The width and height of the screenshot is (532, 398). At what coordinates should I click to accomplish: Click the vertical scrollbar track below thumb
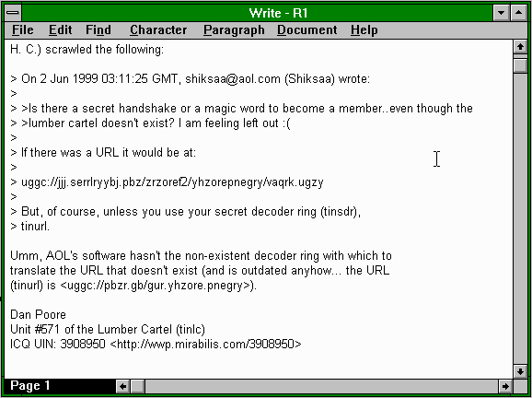pyautogui.click(x=520, y=217)
